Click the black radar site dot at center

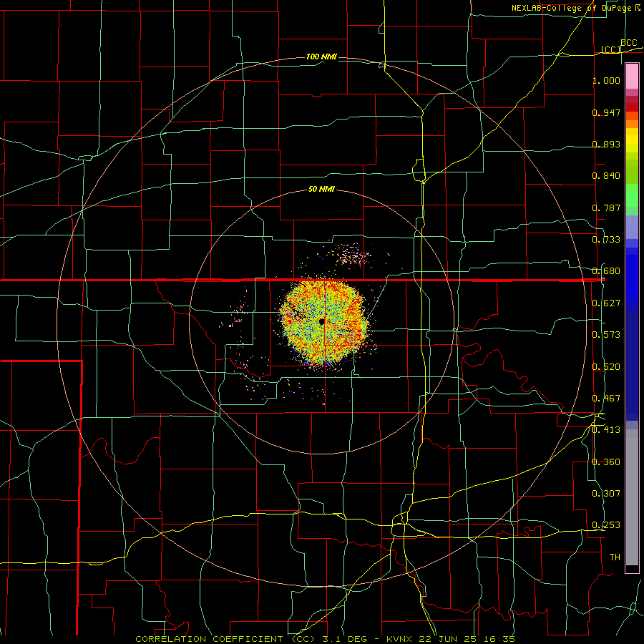pyautogui.click(x=321, y=321)
